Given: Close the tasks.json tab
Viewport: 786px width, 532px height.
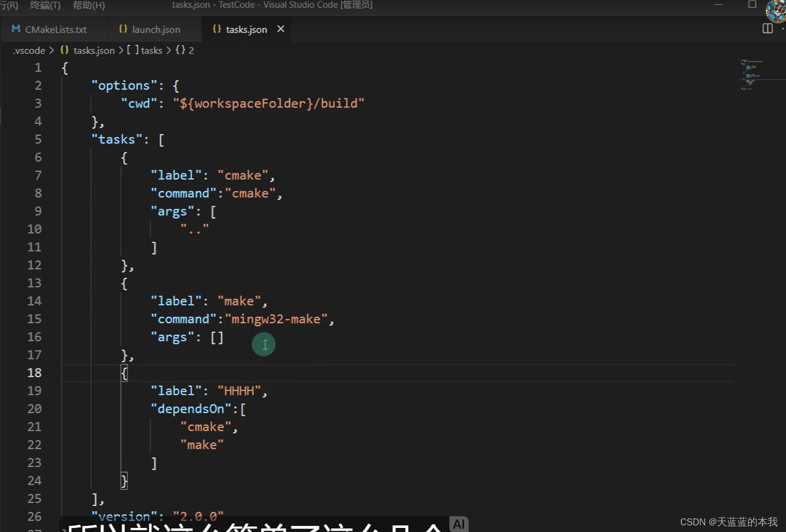Looking at the screenshot, I should [281, 29].
